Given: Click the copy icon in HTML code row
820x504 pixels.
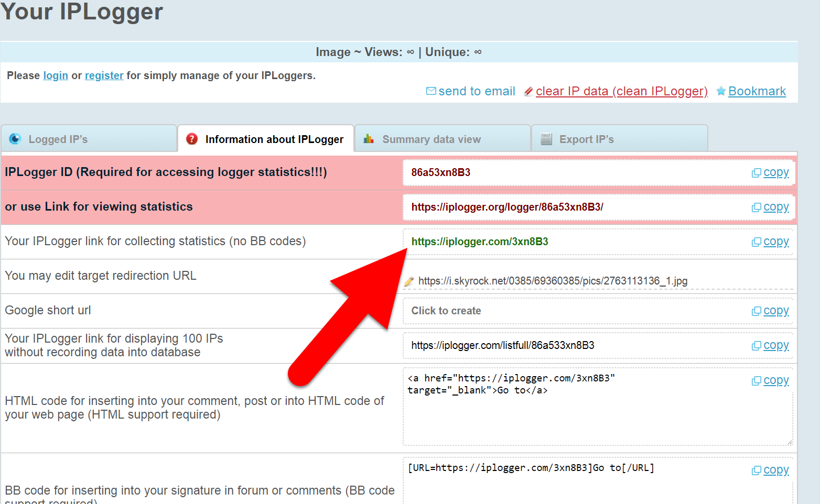Looking at the screenshot, I should (756, 381).
